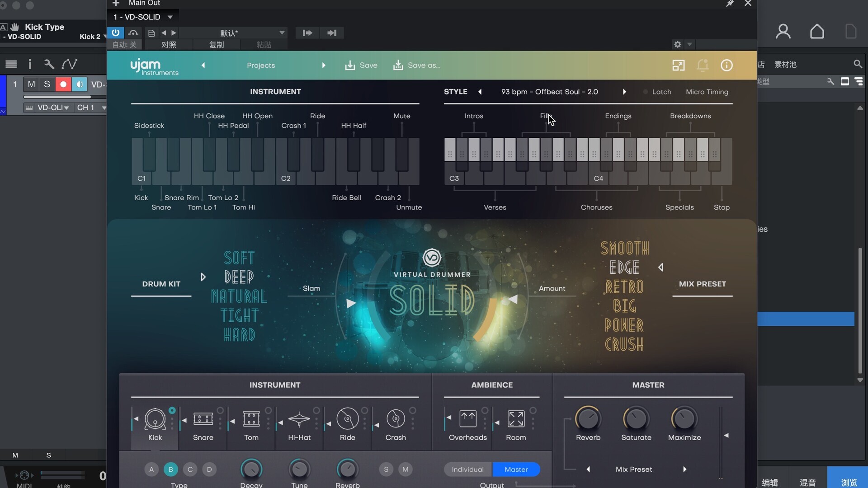The width and height of the screenshot is (868, 488).
Task: Click the plugin settings gear icon
Action: (x=677, y=44)
